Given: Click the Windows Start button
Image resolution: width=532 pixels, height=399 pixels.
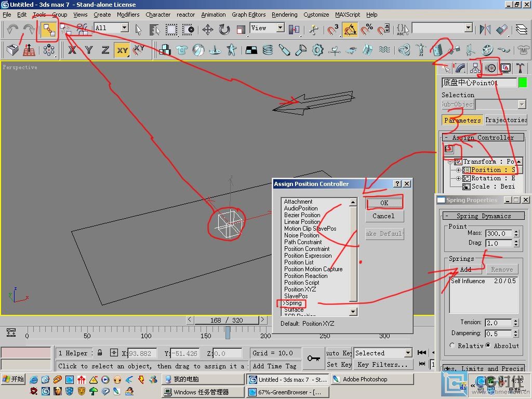Looking at the screenshot, I should coord(13,379).
